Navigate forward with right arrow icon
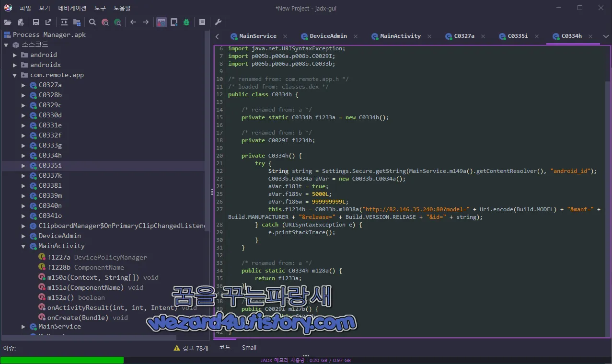Viewport: 612px width, 364px height. click(146, 22)
